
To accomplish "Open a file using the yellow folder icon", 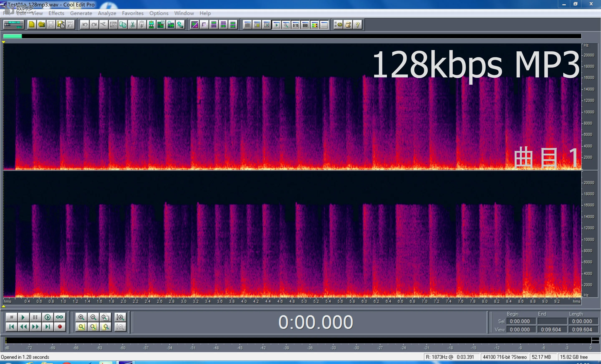I will 41,25.
